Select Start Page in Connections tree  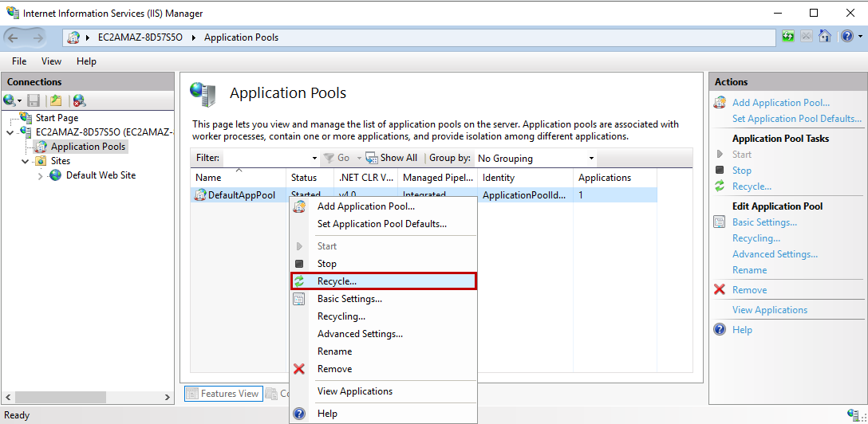pos(57,118)
